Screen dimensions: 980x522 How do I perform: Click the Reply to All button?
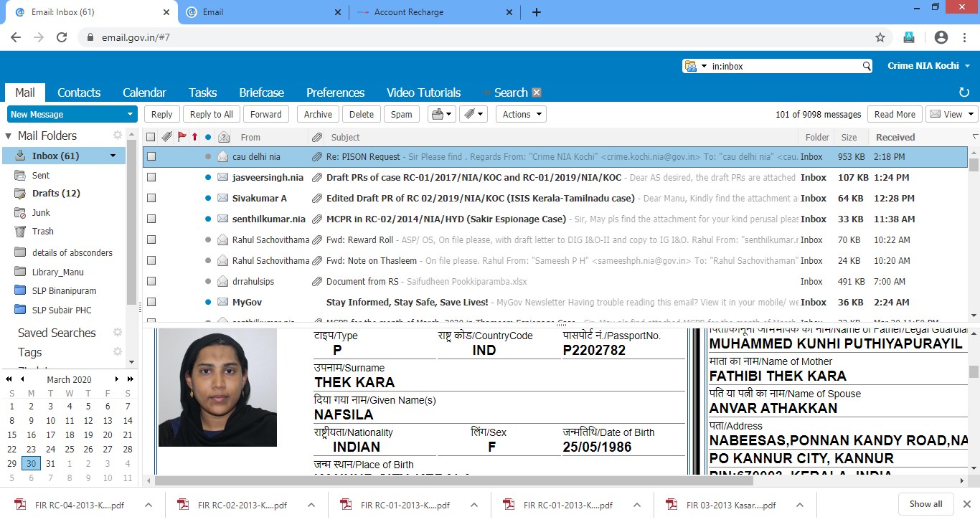tap(212, 114)
